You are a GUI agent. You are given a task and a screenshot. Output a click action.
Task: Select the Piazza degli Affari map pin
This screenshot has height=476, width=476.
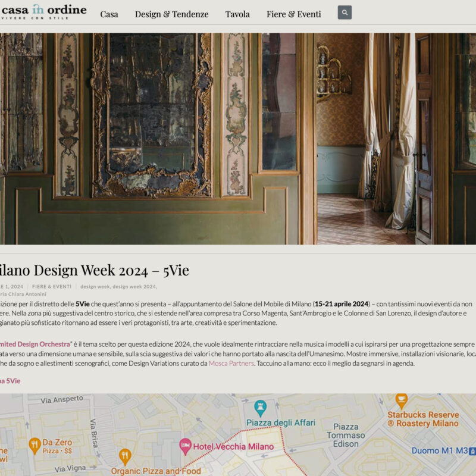tap(260, 408)
